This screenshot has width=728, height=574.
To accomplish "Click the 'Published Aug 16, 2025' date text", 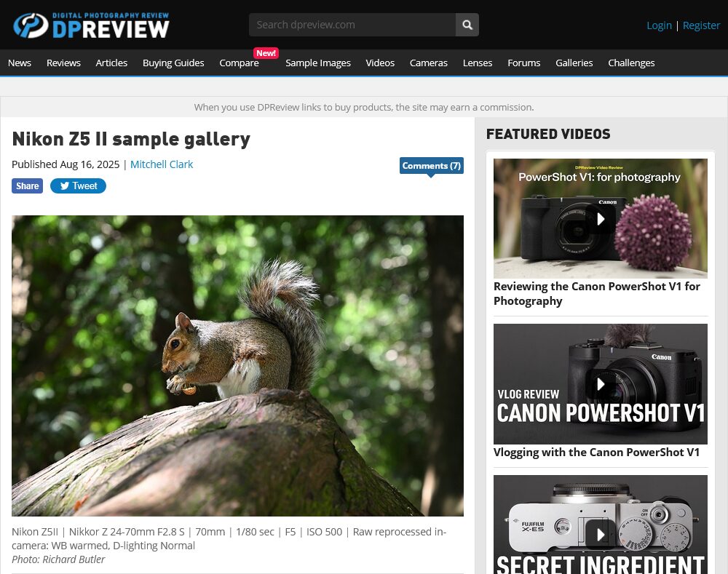I will coord(66,164).
